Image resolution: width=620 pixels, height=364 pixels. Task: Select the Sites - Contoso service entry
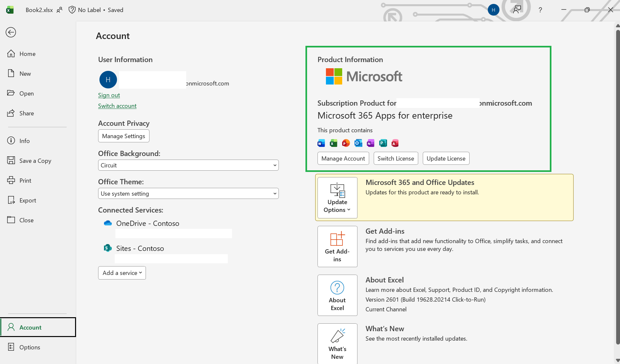click(140, 249)
